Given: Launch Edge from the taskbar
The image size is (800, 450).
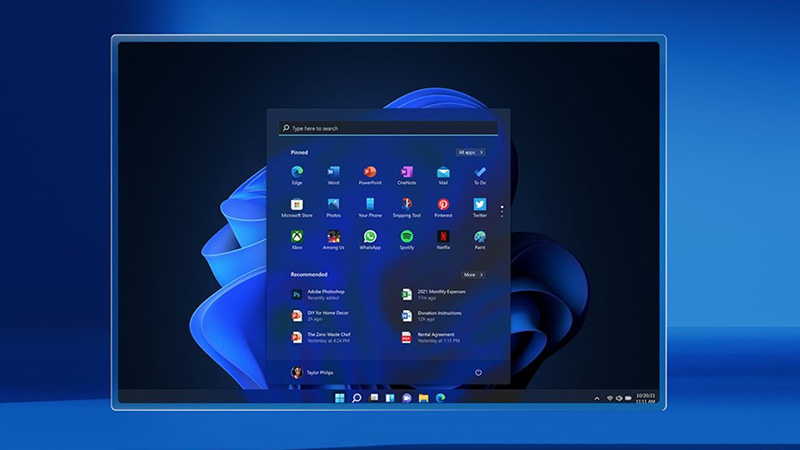Looking at the screenshot, I should click(x=440, y=398).
